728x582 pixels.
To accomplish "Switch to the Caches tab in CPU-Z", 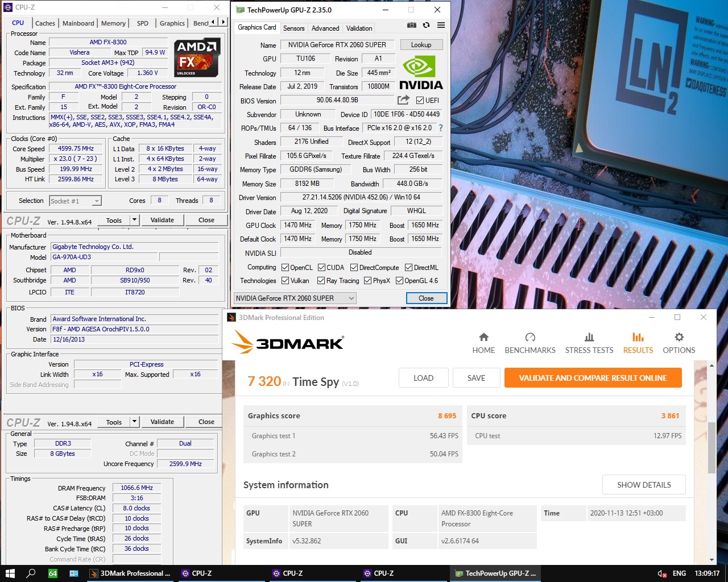I will [x=45, y=23].
